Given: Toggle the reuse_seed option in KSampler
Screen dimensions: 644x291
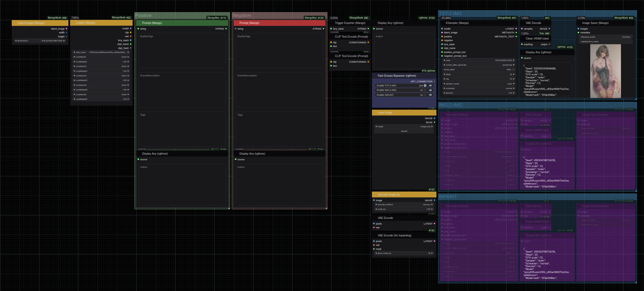Looking at the screenshot, I should click(478, 69).
